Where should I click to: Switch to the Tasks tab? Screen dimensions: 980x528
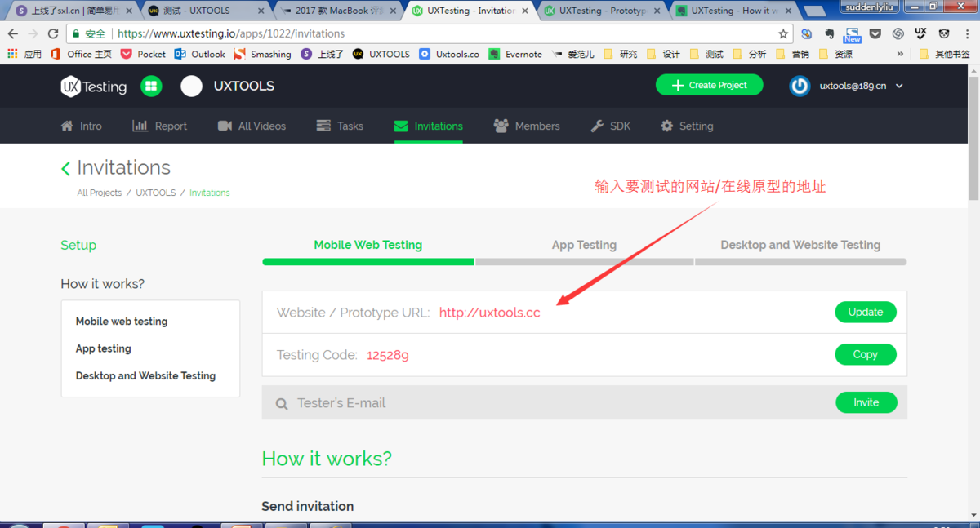(340, 126)
